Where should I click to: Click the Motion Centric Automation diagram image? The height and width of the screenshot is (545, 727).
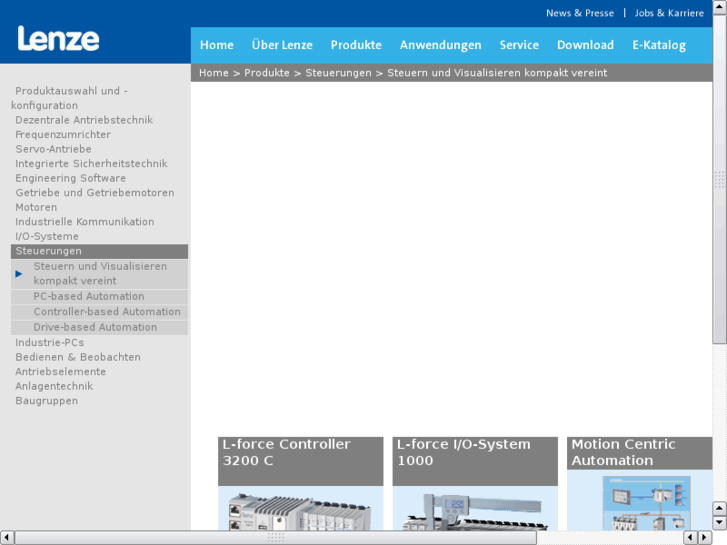click(x=647, y=502)
